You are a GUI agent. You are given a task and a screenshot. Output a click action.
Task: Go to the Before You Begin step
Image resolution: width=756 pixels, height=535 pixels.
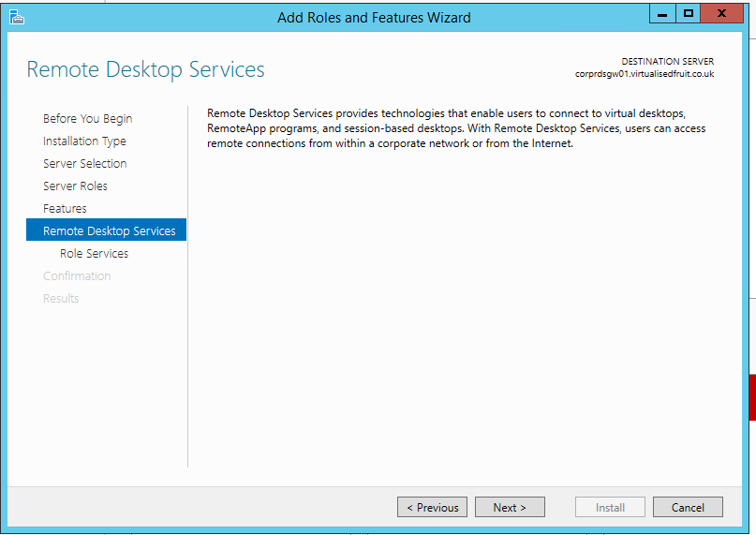pos(87,119)
